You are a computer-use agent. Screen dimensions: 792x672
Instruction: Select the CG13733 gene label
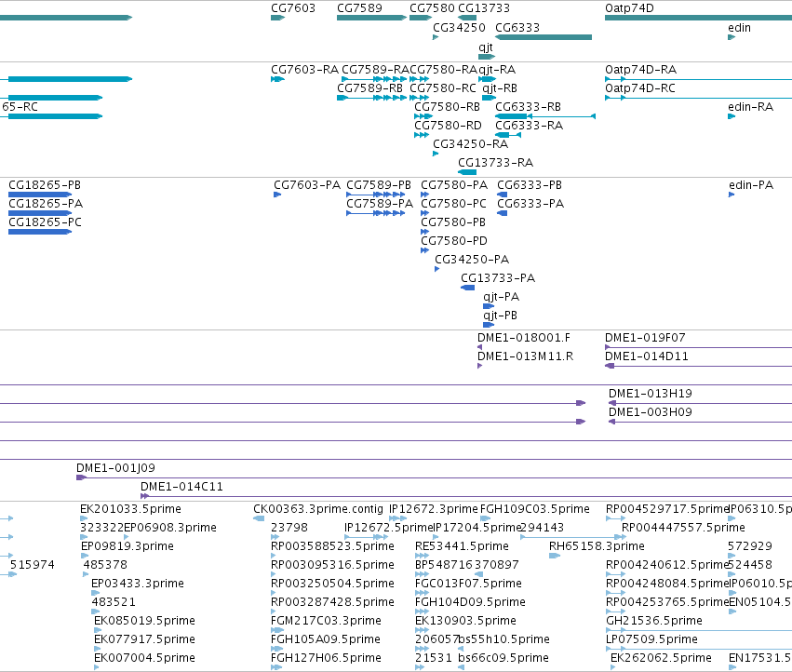tap(483, 8)
